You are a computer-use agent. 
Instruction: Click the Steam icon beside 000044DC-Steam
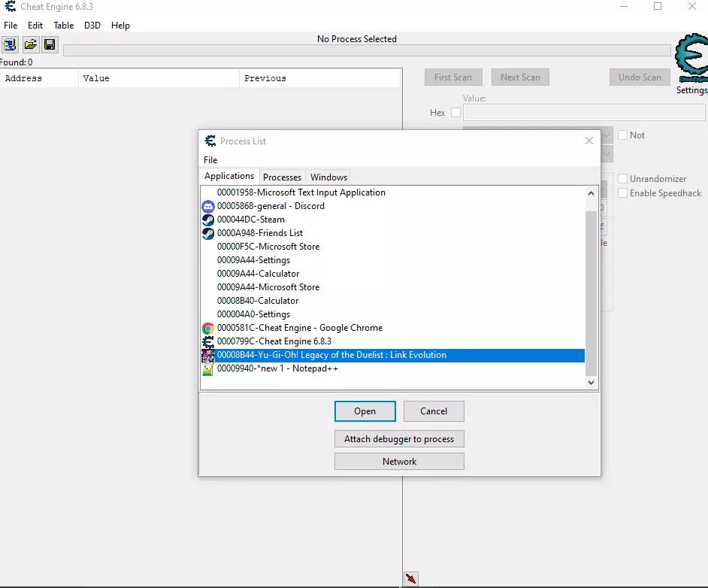pos(207,220)
